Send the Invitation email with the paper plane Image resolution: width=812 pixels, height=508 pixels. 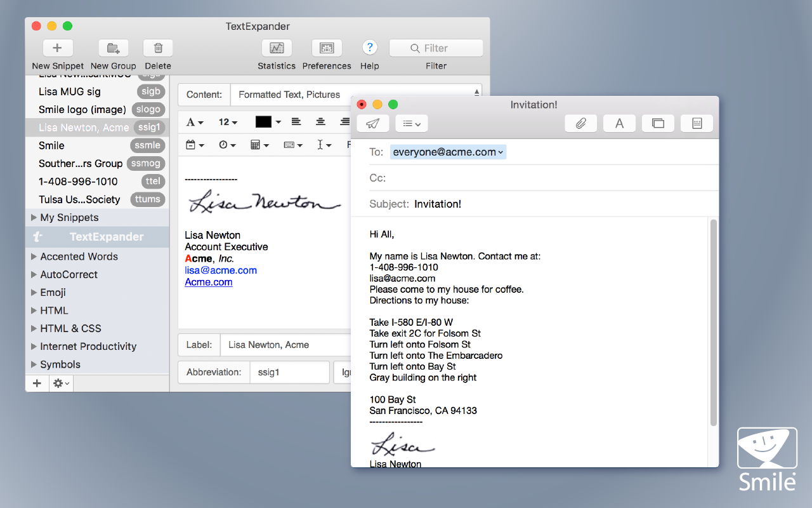pyautogui.click(x=372, y=123)
